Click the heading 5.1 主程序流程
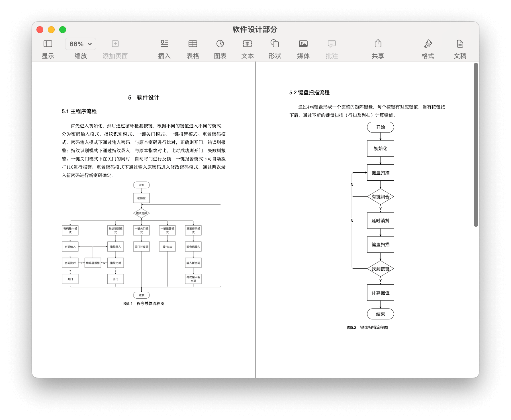This screenshot has width=511, height=420. coord(79,111)
